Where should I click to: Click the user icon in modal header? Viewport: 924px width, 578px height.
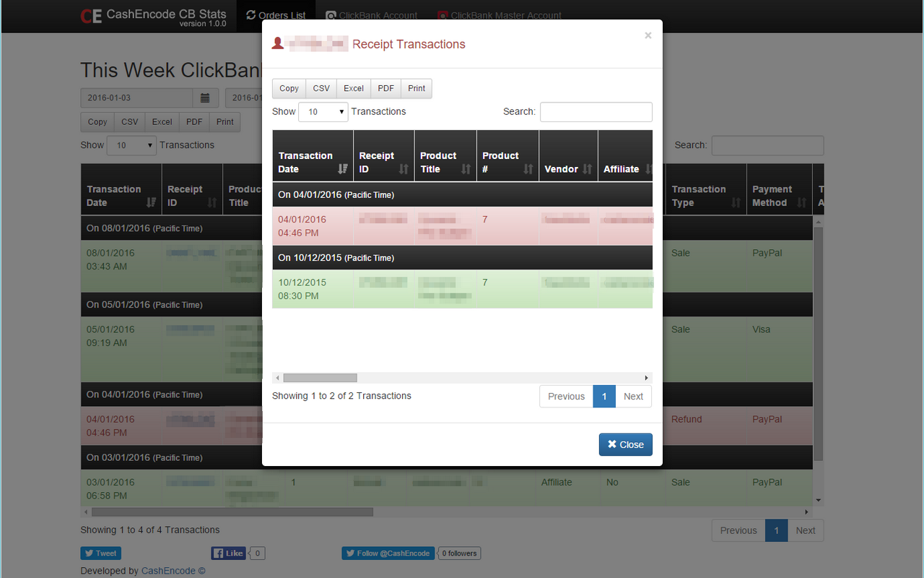coord(277,44)
